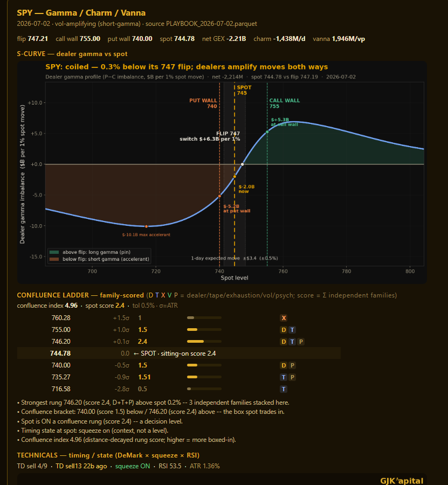Click the P badge on the 746.20 rung
The height and width of the screenshot is (485, 448).
click(301, 342)
